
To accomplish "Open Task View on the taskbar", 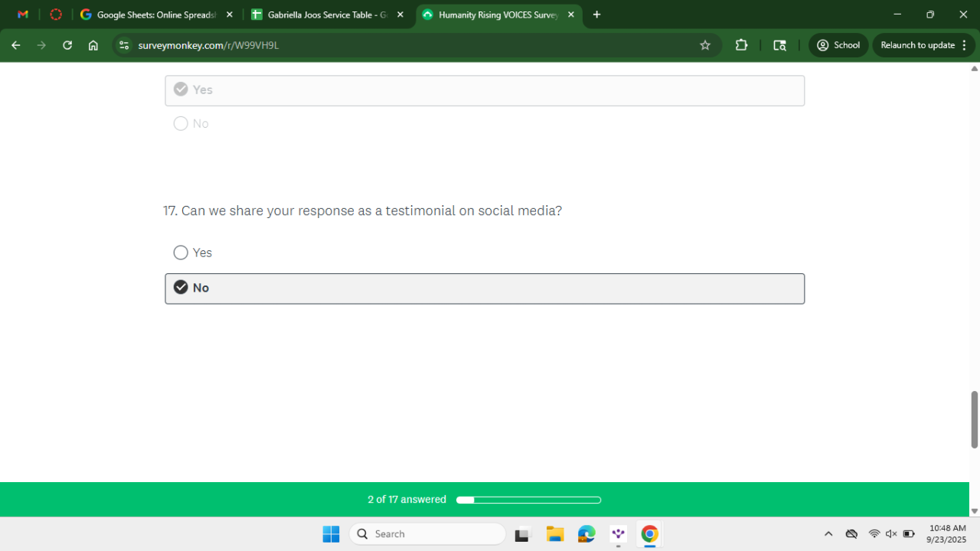I will tap(522, 534).
